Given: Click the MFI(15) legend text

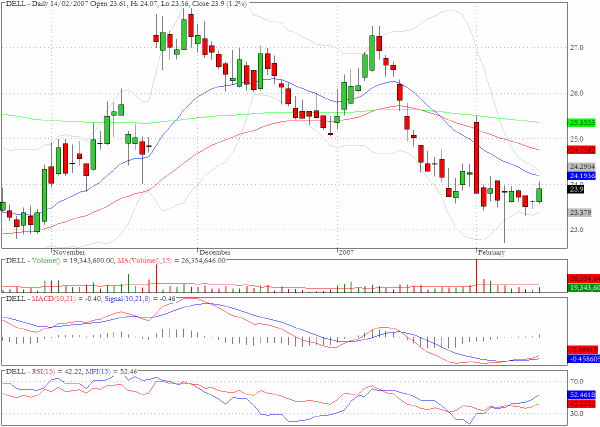Looking at the screenshot, I should click(97, 371).
